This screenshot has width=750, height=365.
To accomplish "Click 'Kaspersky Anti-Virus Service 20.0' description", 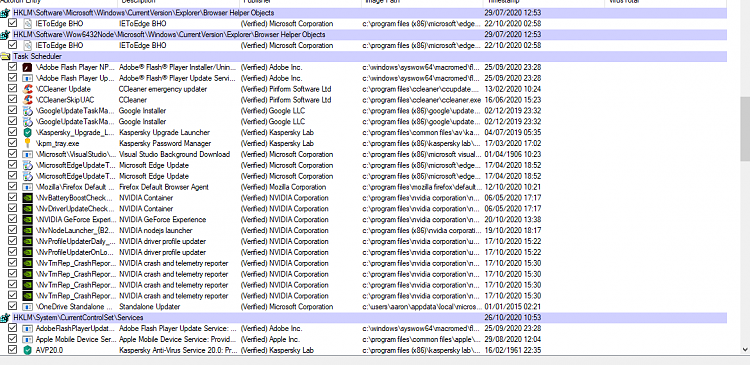I will point(177,351).
